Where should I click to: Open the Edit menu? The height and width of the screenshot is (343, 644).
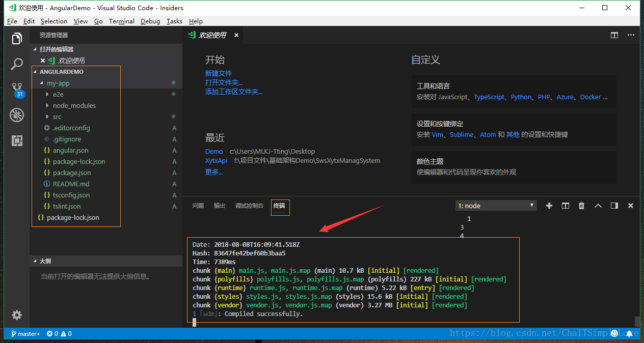click(29, 21)
